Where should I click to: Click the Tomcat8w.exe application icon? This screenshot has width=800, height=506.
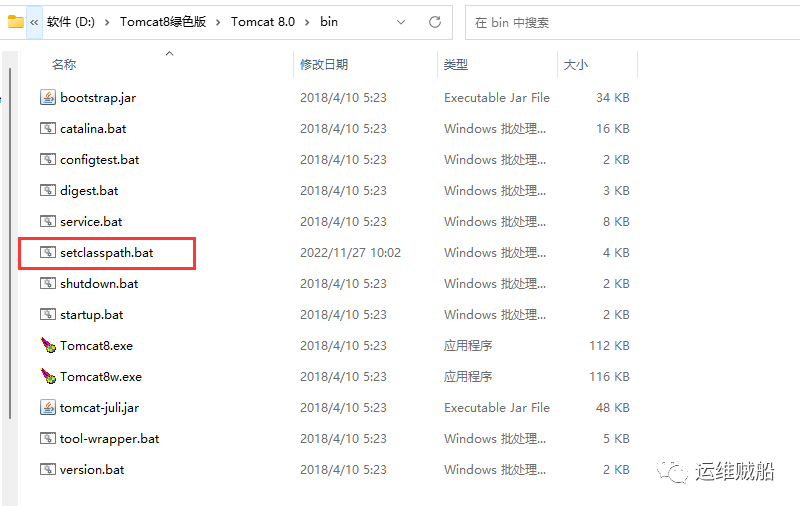(x=48, y=376)
